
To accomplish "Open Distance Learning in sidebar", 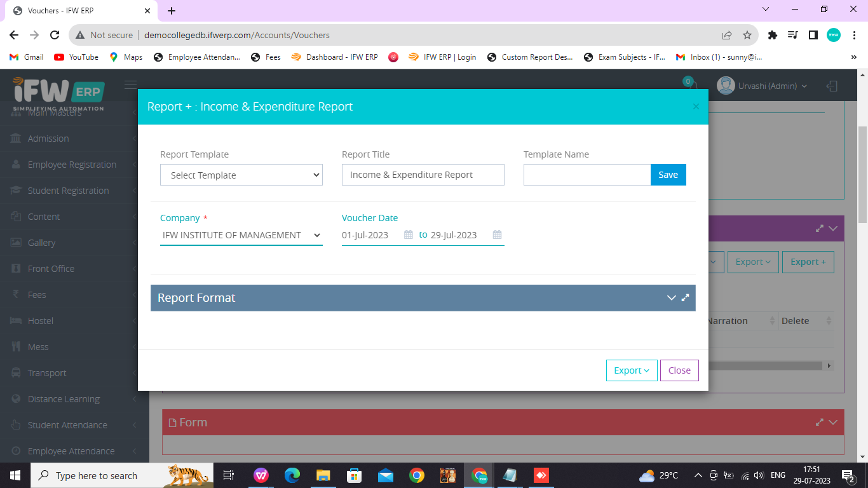I will [x=74, y=399].
